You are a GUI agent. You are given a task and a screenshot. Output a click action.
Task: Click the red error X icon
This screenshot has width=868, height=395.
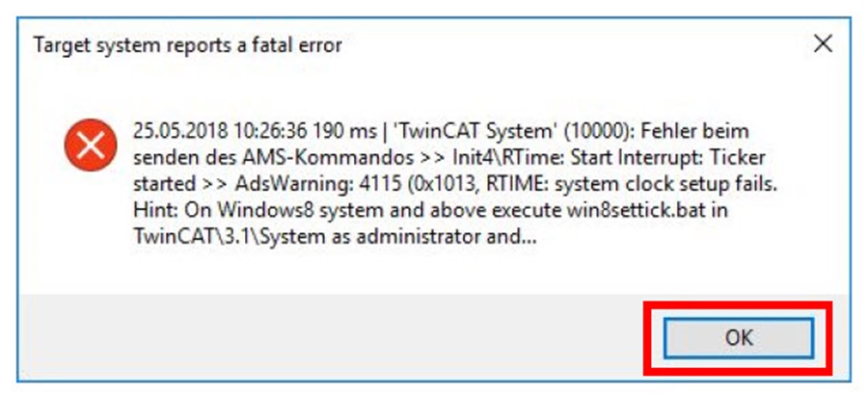[90, 147]
